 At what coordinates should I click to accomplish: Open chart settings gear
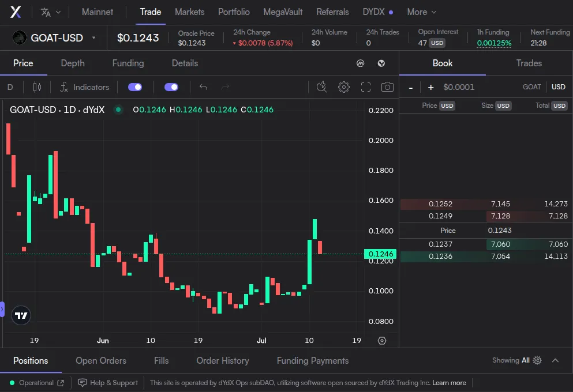click(x=343, y=87)
